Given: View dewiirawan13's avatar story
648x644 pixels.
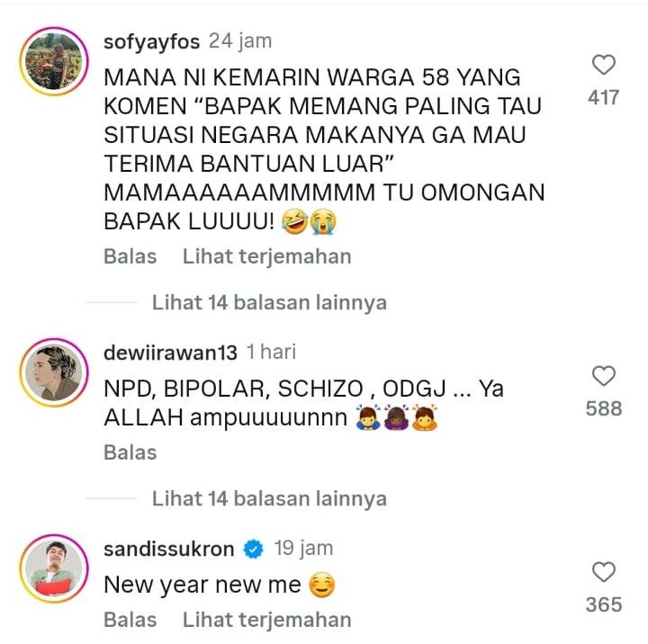Looking at the screenshot, I should coord(54,372).
